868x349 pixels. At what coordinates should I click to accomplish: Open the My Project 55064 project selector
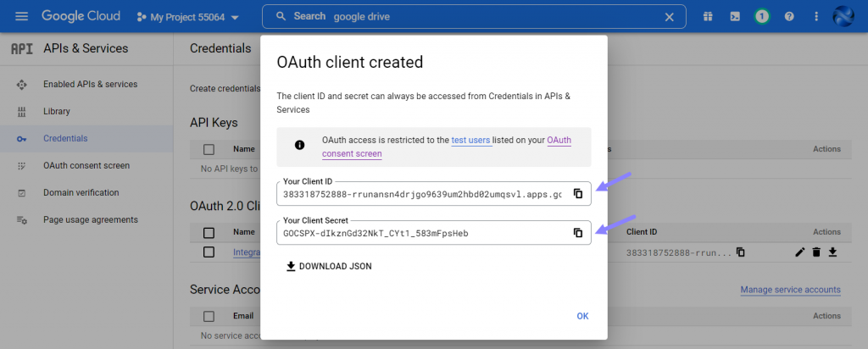[x=187, y=17]
